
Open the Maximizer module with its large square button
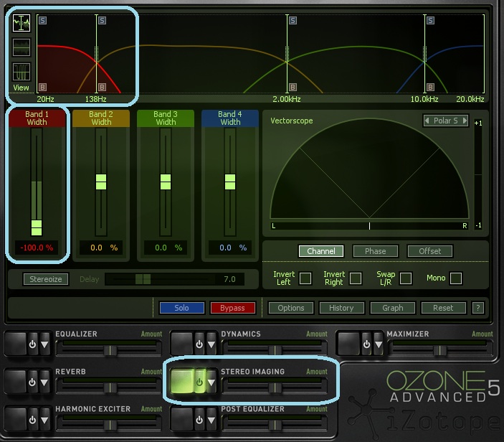[x=348, y=344]
